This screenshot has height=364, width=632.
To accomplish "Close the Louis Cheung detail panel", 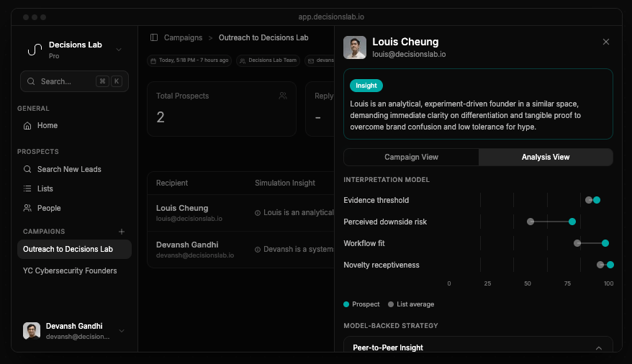I will click(x=605, y=42).
